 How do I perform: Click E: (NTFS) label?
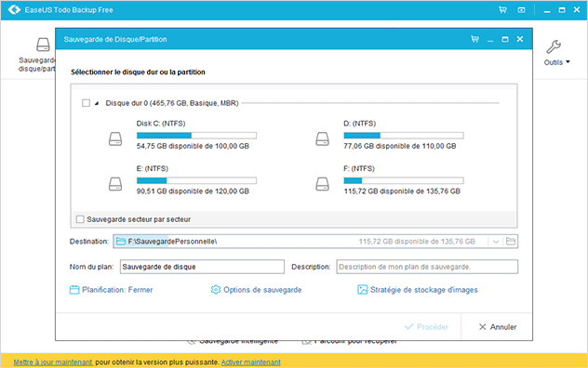(153, 168)
